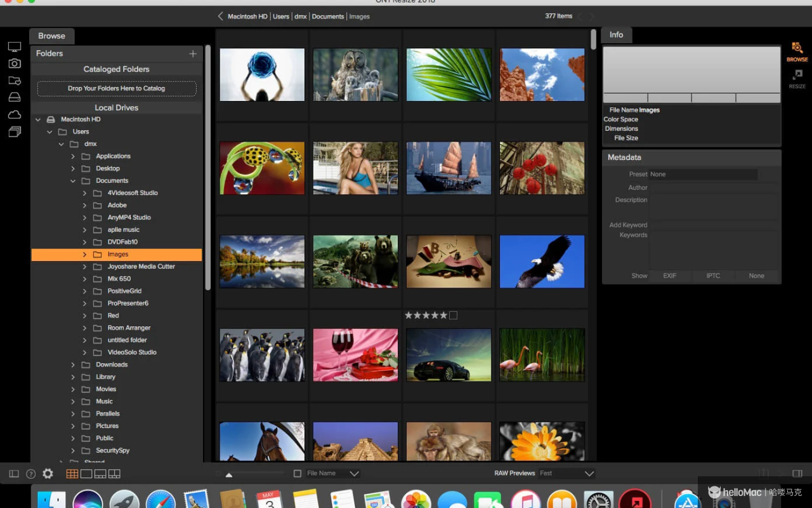
Task: Show EXIF metadata
Action: [670, 276]
